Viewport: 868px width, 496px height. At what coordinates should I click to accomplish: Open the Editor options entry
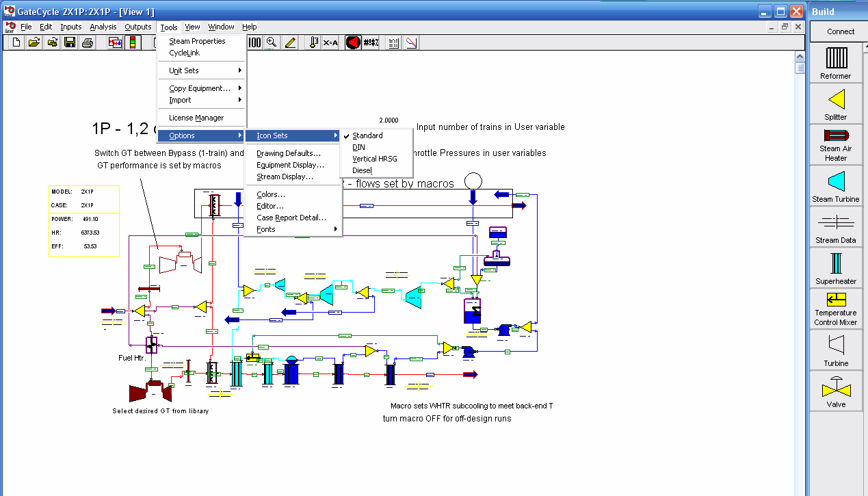pyautogui.click(x=293, y=206)
